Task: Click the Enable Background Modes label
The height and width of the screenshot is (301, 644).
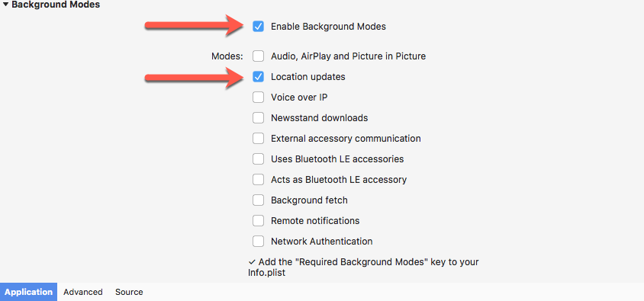Action: (x=328, y=27)
